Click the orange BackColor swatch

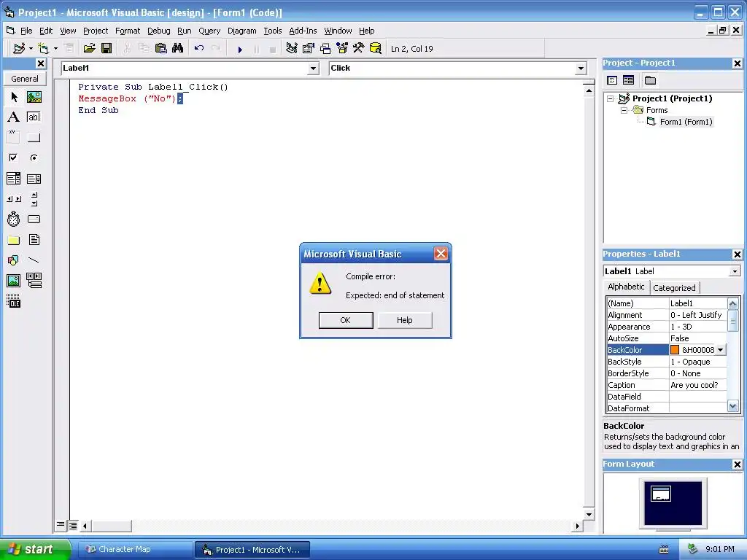click(675, 349)
